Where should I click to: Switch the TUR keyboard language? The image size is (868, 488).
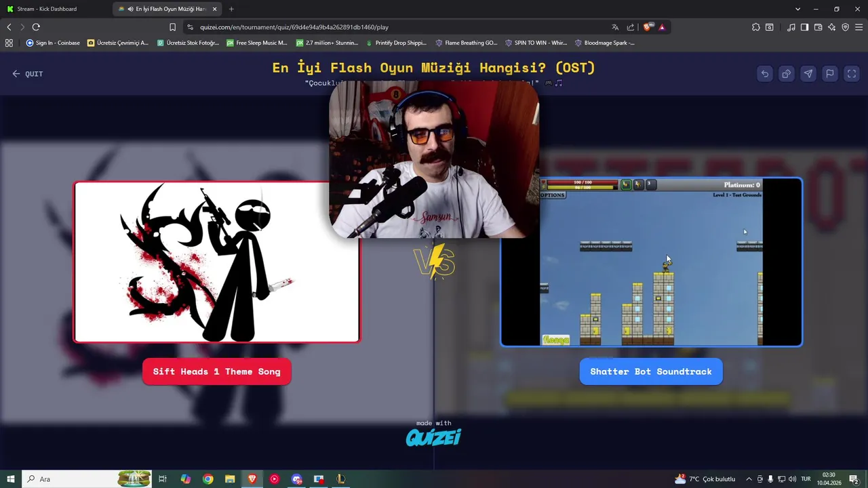[806, 479]
